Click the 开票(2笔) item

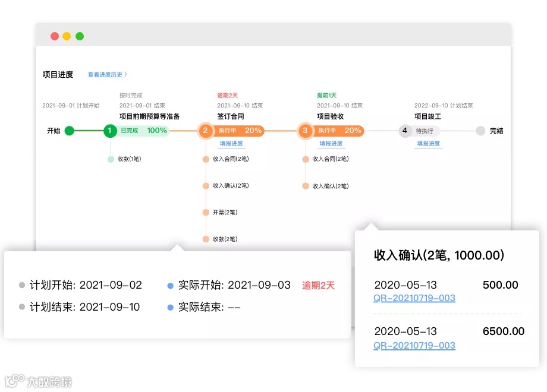[x=220, y=212]
